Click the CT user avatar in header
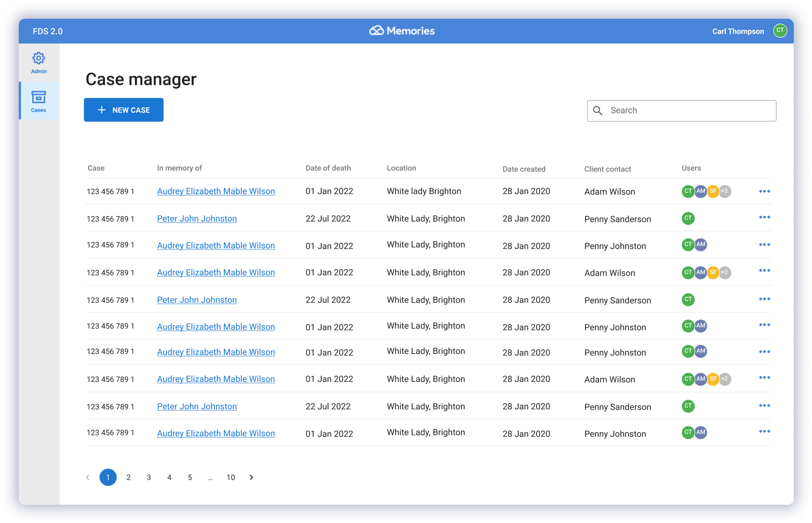This screenshot has width=812, height=523. (x=780, y=31)
